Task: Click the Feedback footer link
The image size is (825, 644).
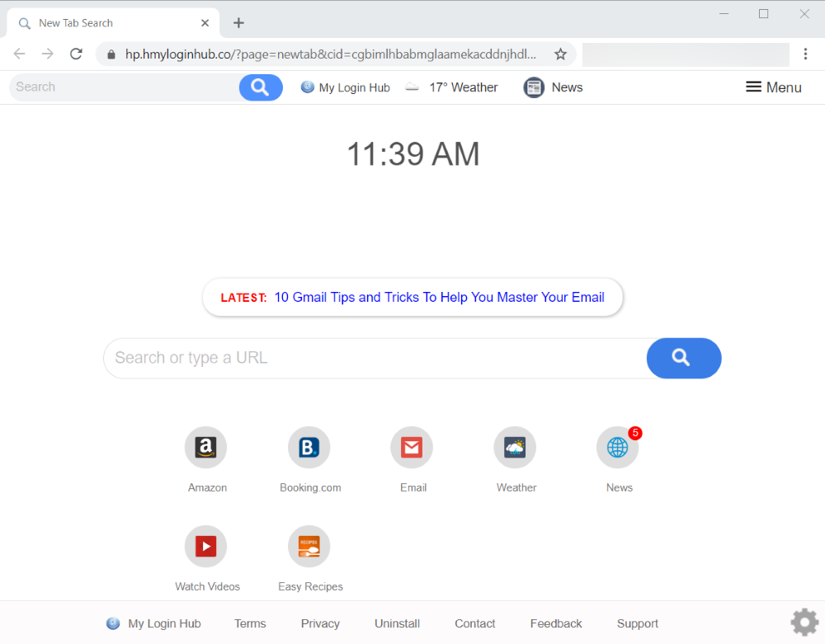Action: pyautogui.click(x=555, y=623)
